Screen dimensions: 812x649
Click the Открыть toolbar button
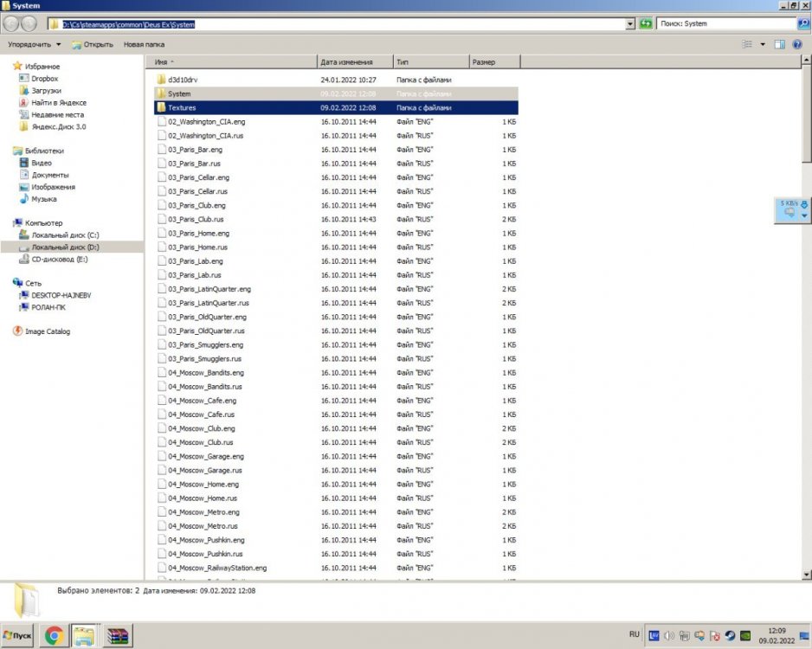click(93, 44)
